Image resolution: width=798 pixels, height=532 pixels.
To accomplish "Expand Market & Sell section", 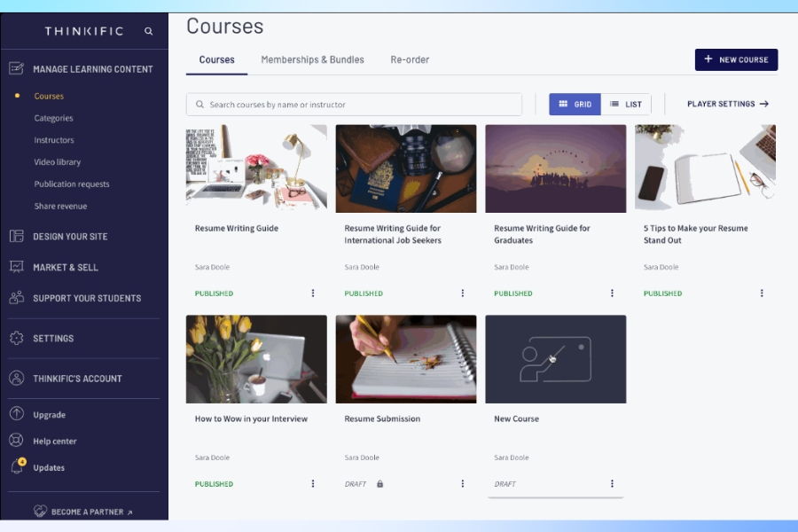I will (66, 267).
